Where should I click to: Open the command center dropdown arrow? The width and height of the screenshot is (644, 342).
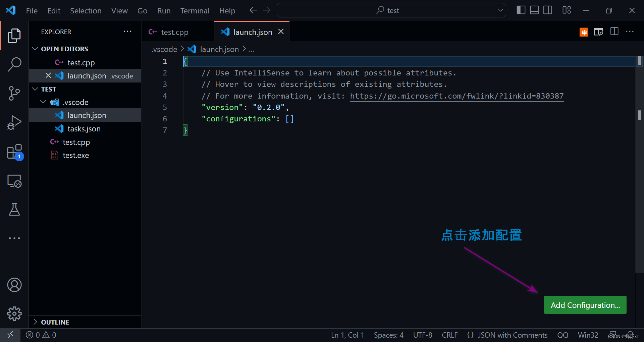(x=500, y=10)
